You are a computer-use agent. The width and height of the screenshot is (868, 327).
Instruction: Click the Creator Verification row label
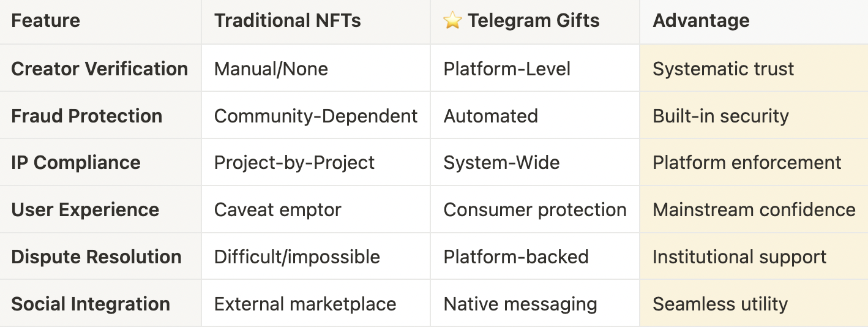point(100,69)
